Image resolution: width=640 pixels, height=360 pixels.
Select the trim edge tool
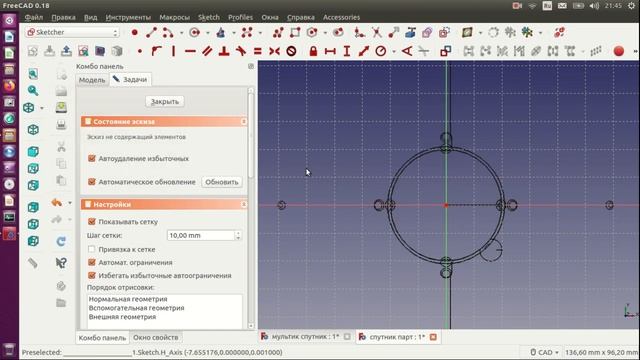pyautogui.click(x=376, y=32)
